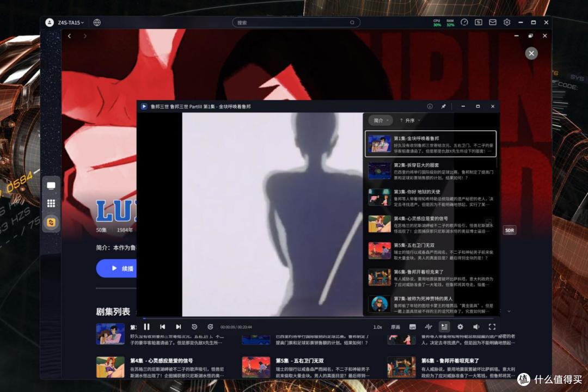The height and width of the screenshot is (392, 588).
Task: Enter fullscreen mode in the player
Action: tap(492, 327)
